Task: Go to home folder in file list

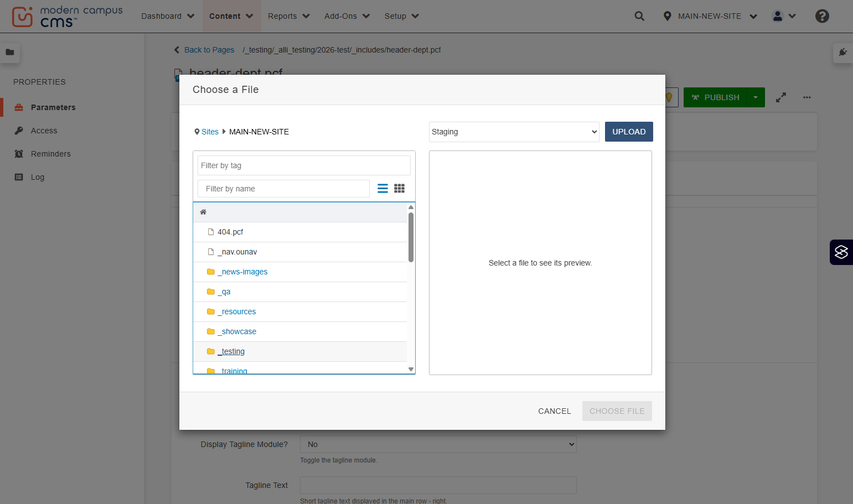Action: pos(203,212)
